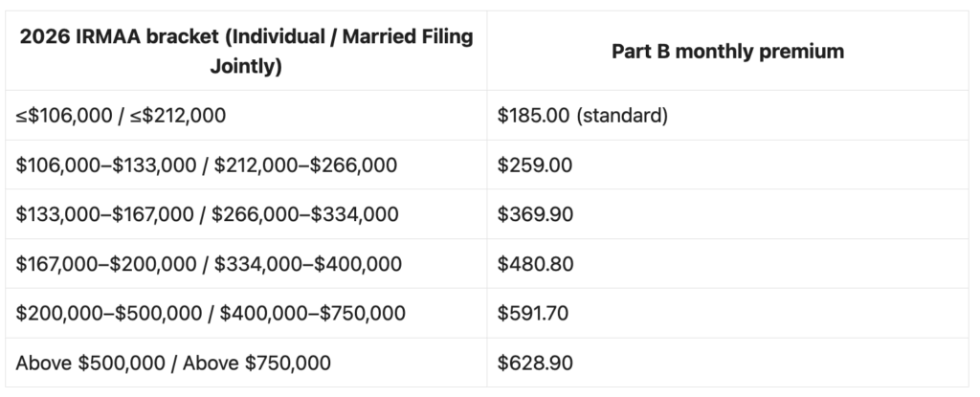Viewport: 980px width, 397px height.
Task: Select the $200,000–$500,000 bracket cell
Action: pos(246,313)
